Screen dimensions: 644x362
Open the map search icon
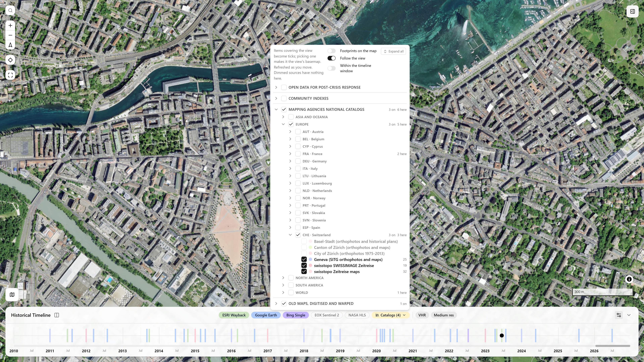[10, 11]
